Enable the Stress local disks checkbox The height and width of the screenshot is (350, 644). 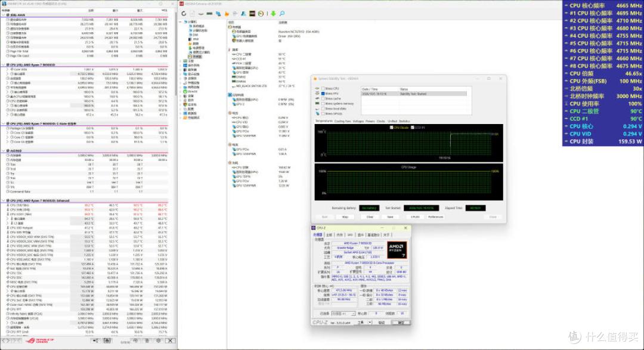pyautogui.click(x=323, y=109)
